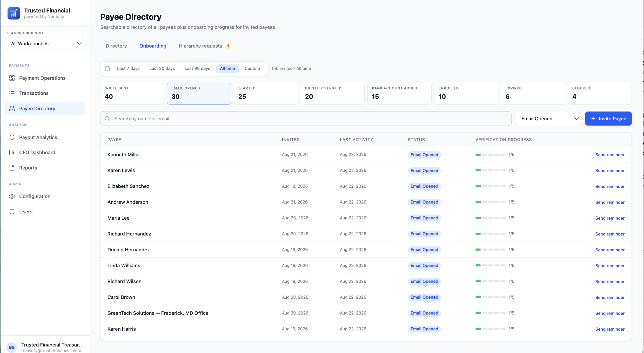Click the search by name or email field
The width and height of the screenshot is (644, 353).
(306, 119)
